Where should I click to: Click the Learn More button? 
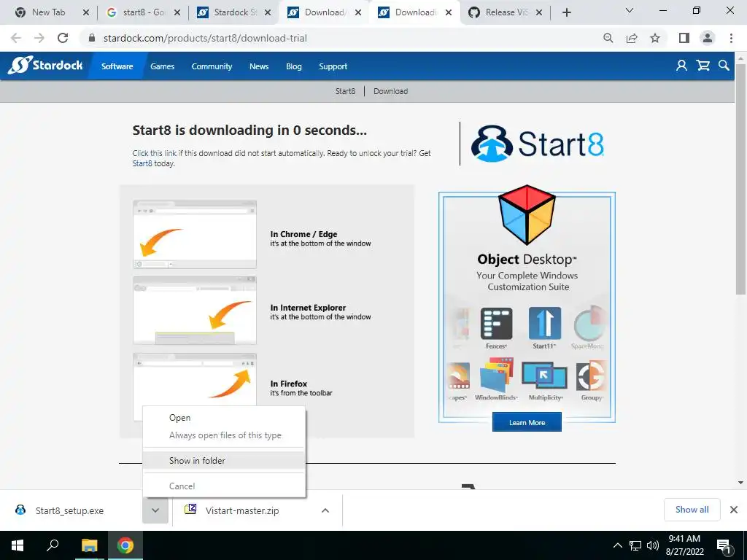(x=527, y=422)
